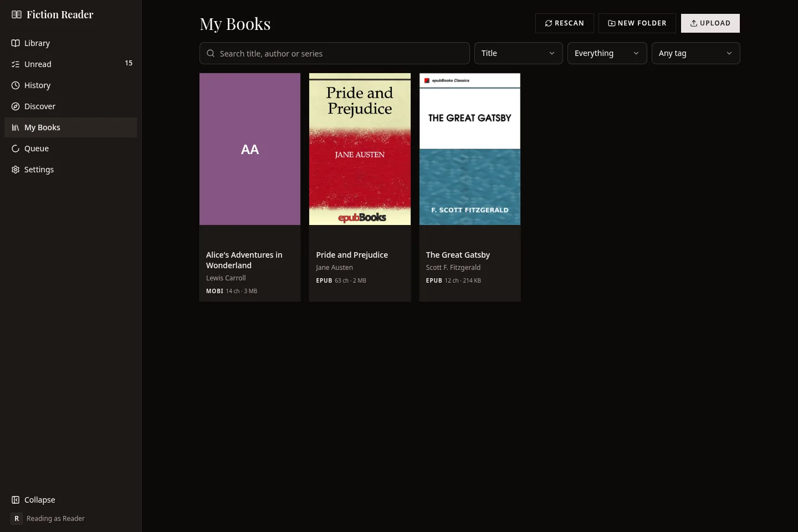
Task: Open Alice's Adventures in Wonderland purple cover
Action: pos(250,149)
